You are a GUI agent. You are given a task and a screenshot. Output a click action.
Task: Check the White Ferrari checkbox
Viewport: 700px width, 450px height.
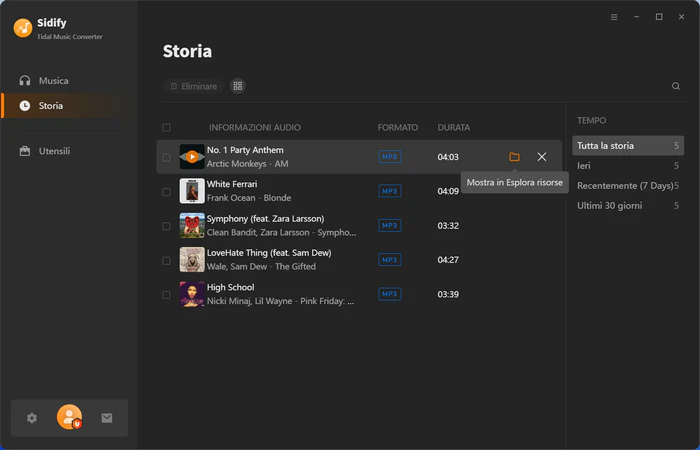[167, 192]
